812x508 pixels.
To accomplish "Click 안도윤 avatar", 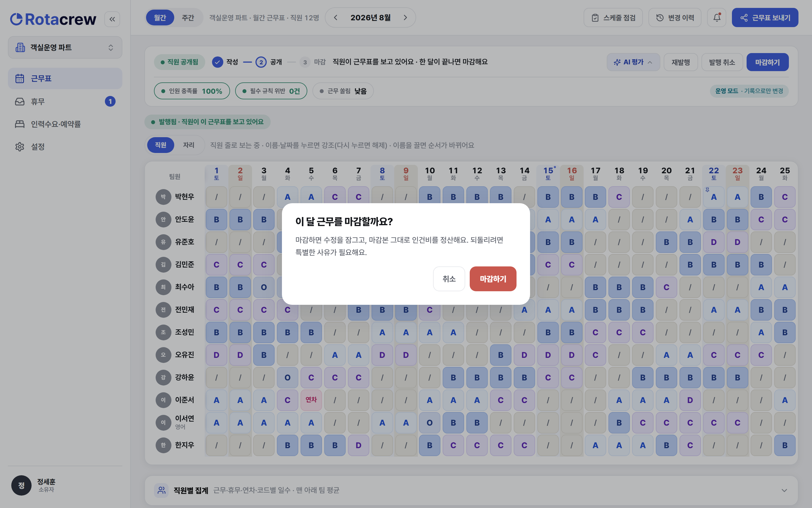I will pyautogui.click(x=163, y=219).
